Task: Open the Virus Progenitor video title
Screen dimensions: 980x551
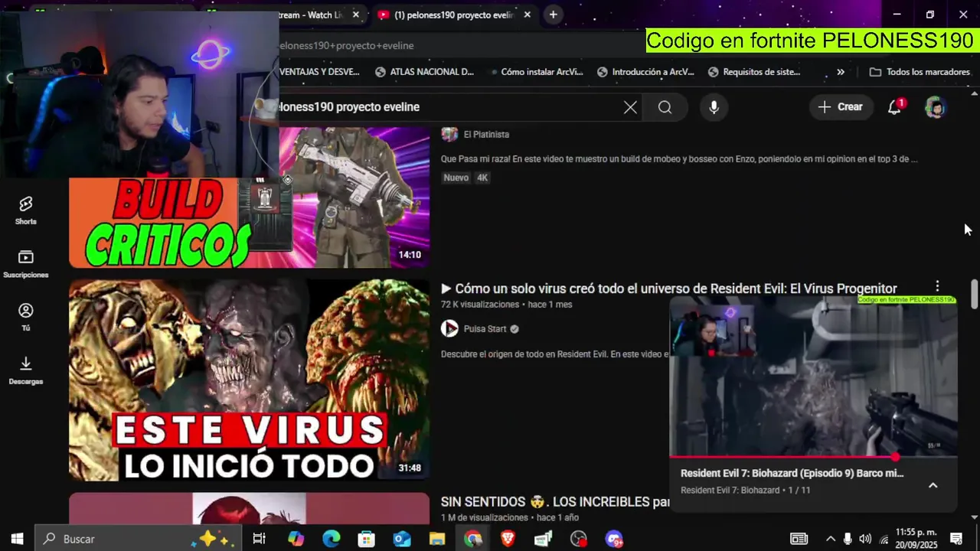Action: [669, 289]
